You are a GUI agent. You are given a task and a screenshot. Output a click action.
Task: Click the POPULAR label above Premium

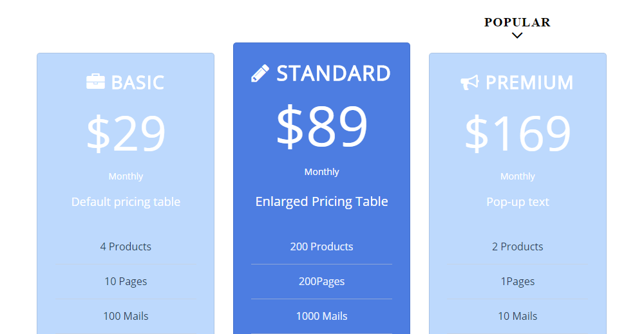(517, 23)
